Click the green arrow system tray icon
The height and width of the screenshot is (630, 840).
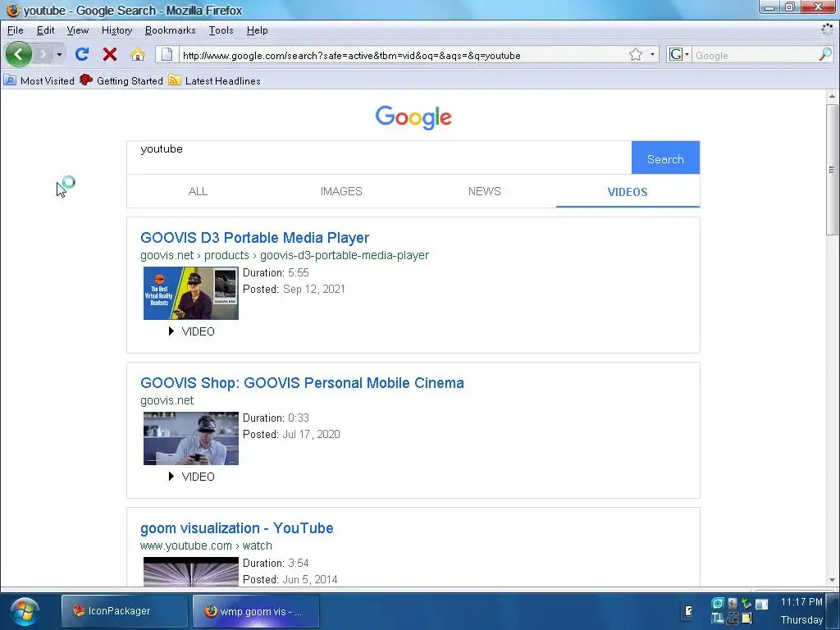point(746,604)
